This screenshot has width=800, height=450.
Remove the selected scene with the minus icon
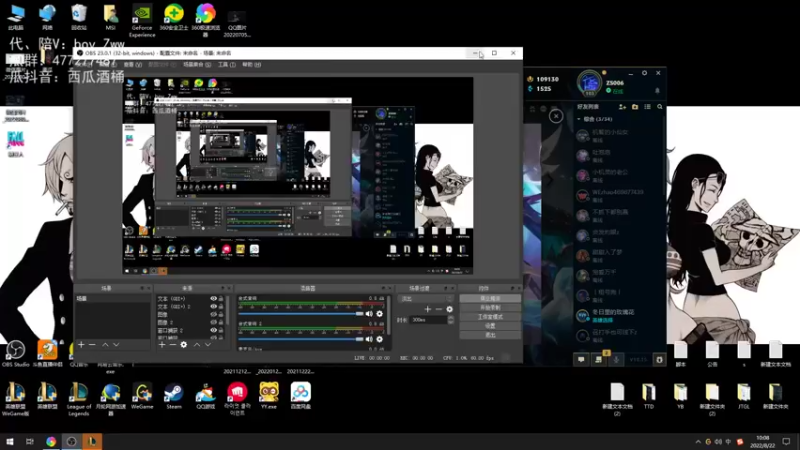point(92,345)
